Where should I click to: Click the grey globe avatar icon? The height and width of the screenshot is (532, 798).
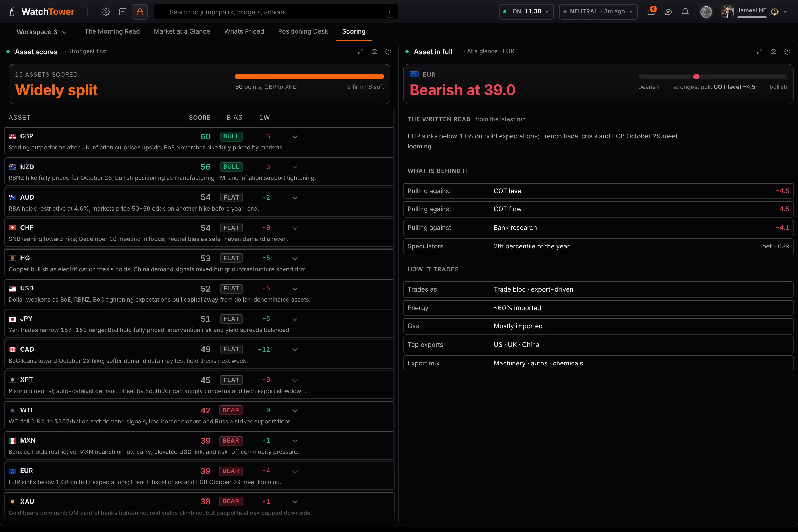(x=706, y=12)
